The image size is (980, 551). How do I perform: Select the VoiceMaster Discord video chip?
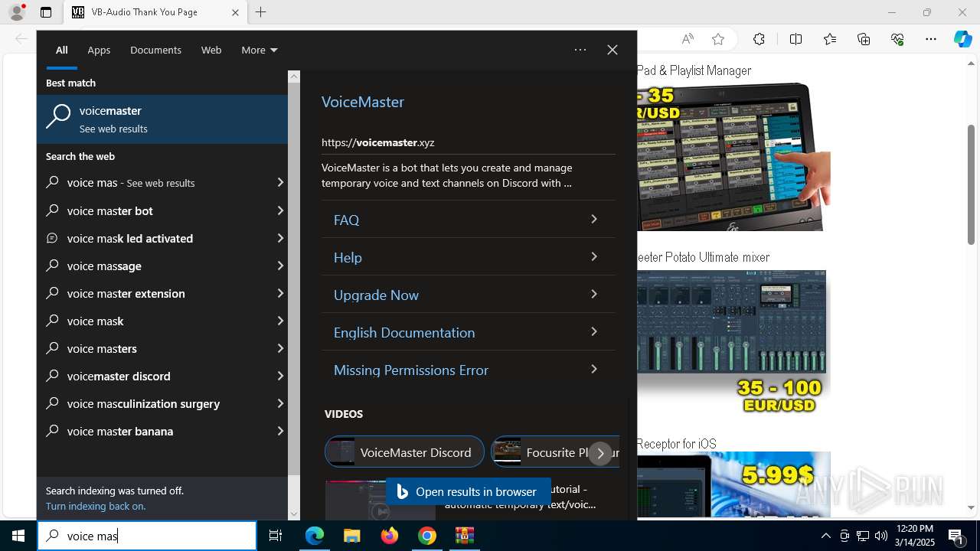[x=404, y=452]
